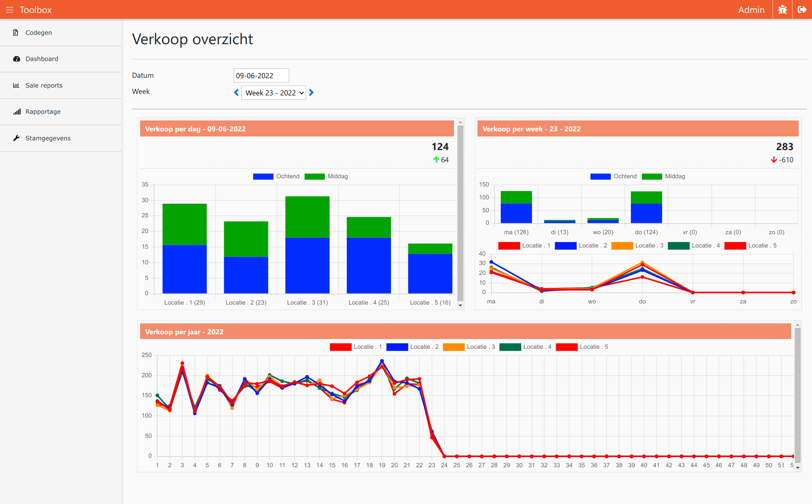This screenshot has width=812, height=504.
Task: Click the bug report icon
Action: (782, 9)
